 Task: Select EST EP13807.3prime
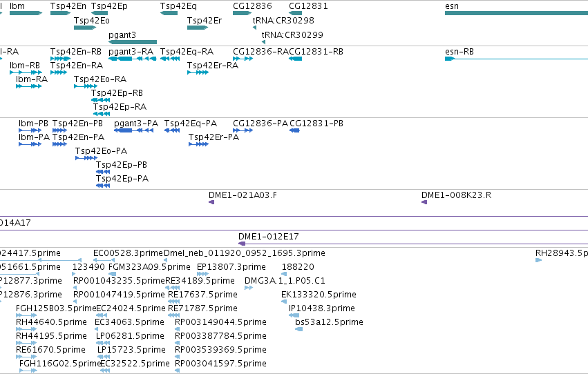point(202,274)
